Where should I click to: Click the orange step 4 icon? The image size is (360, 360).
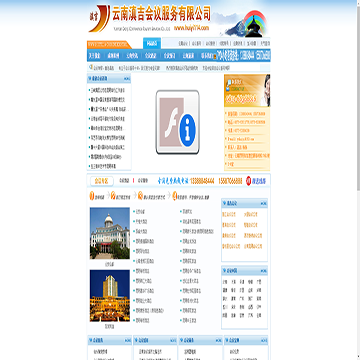(x=175, y=196)
